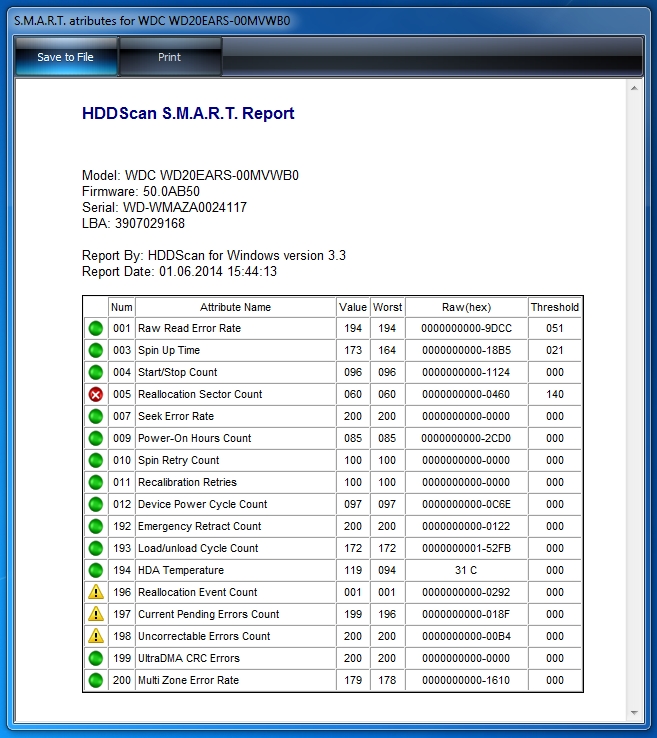657x738 pixels.
Task: Click green status icon for Raw Read Error Rate
Action: [x=96, y=328]
